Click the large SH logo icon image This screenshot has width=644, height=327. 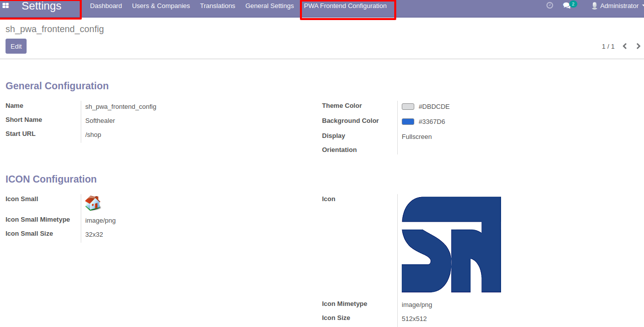[x=451, y=245]
